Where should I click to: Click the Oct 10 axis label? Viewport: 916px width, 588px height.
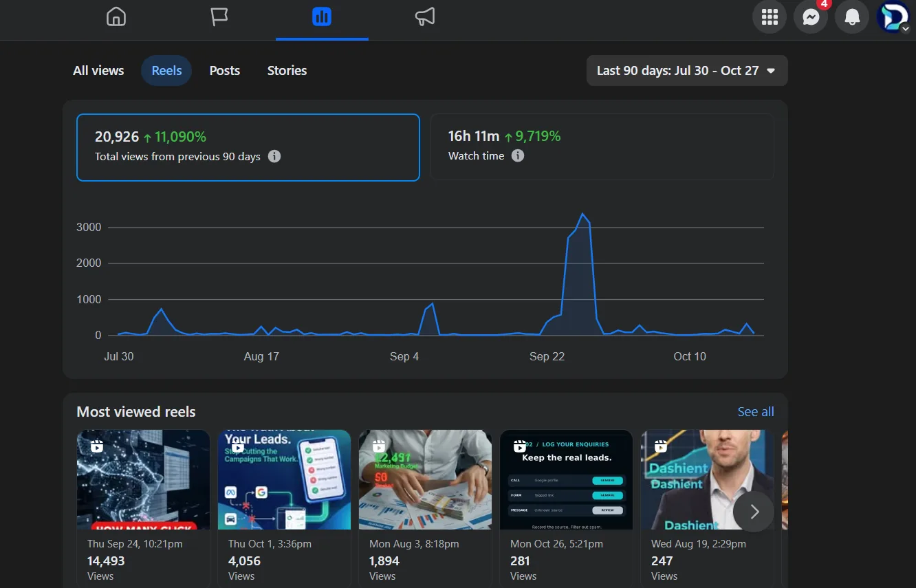[x=690, y=356]
